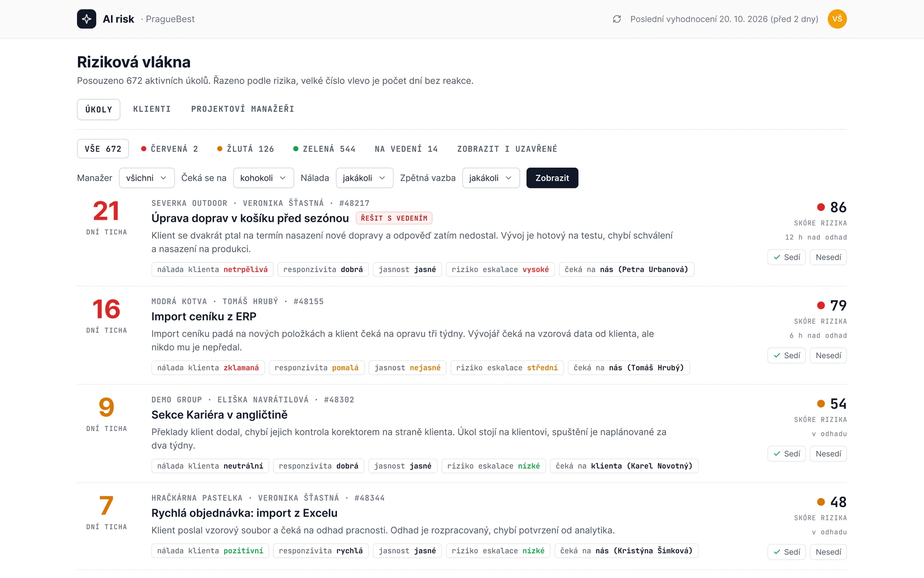The height and width of the screenshot is (578, 924).
Task: Open the VŠ user avatar menu
Action: pyautogui.click(x=837, y=19)
